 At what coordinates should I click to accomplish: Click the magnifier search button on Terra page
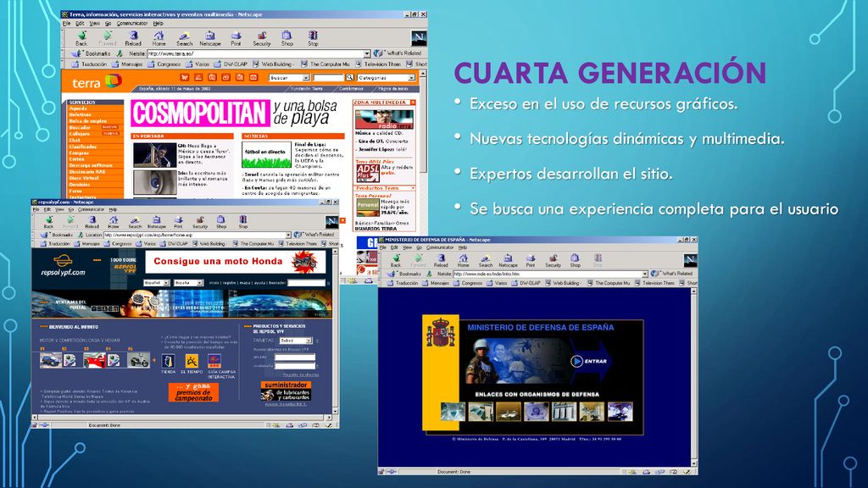(349, 78)
